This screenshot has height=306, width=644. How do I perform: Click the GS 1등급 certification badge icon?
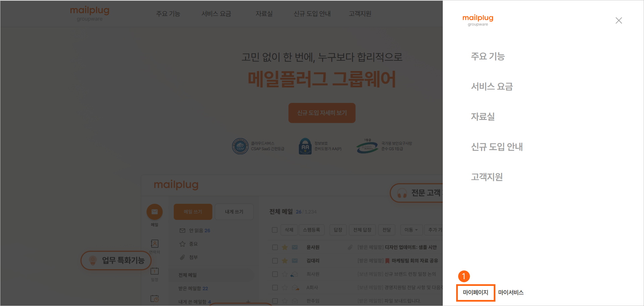[367, 146]
